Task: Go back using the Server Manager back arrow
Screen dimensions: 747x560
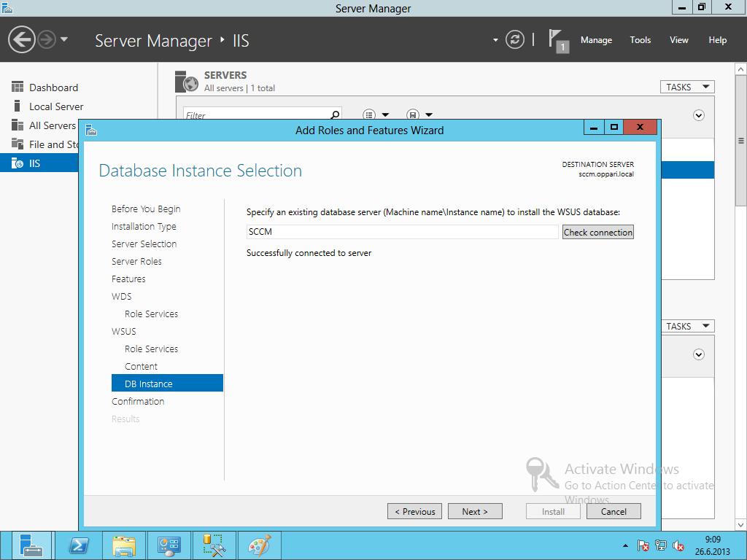Action: point(21,39)
